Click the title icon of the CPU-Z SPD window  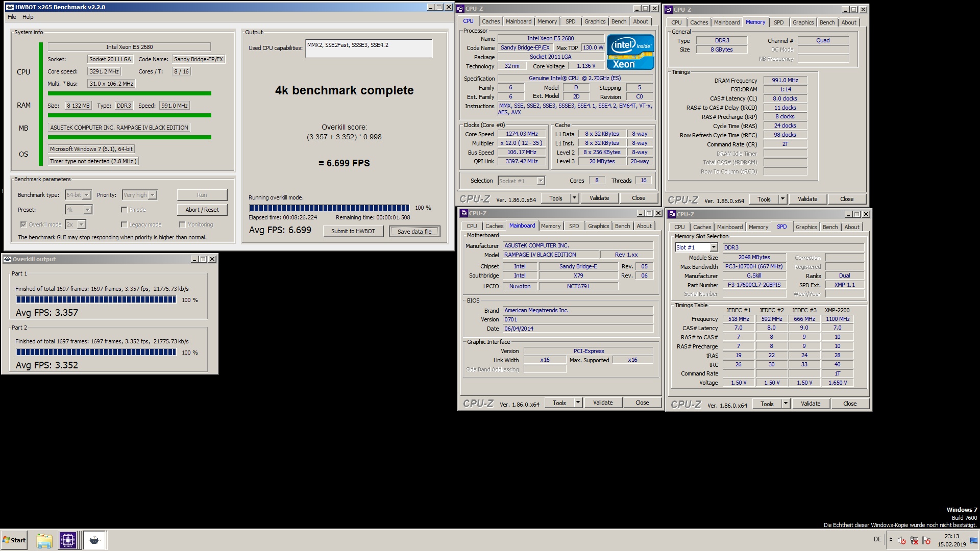[672, 214]
